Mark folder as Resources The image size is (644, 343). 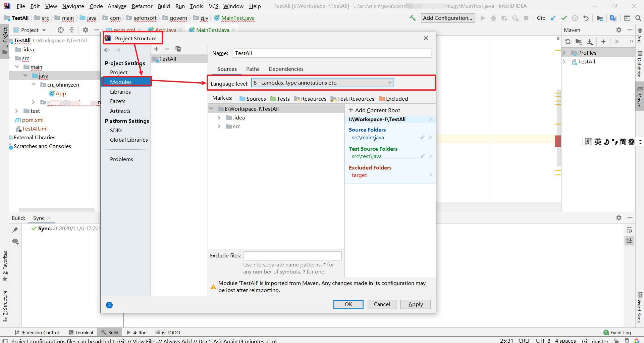coord(310,99)
